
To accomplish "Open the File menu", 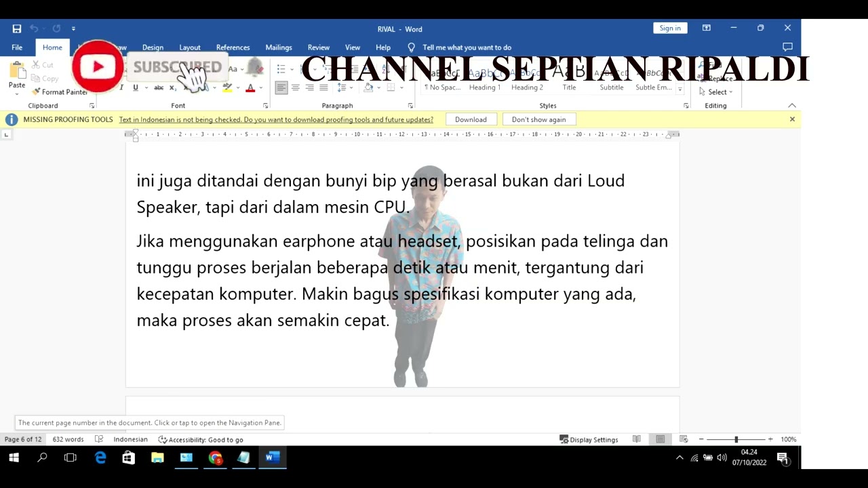I will click(17, 47).
